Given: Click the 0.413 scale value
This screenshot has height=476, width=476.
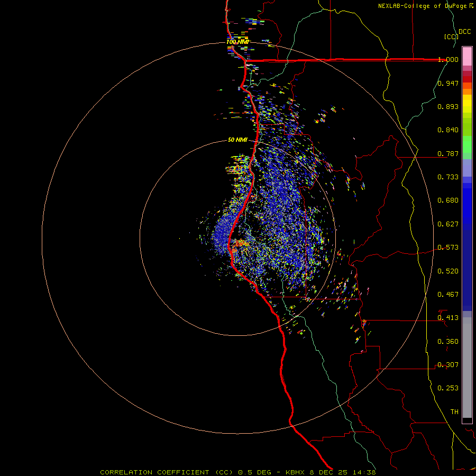Looking at the screenshot, I should point(448,318).
